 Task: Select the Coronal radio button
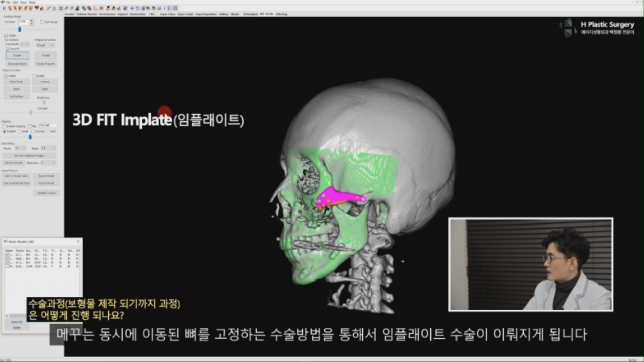pyautogui.click(x=33, y=132)
